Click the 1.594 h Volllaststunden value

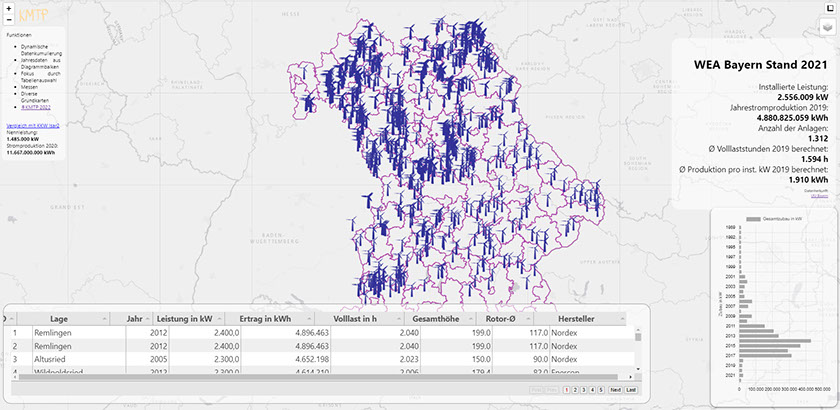[x=814, y=159]
